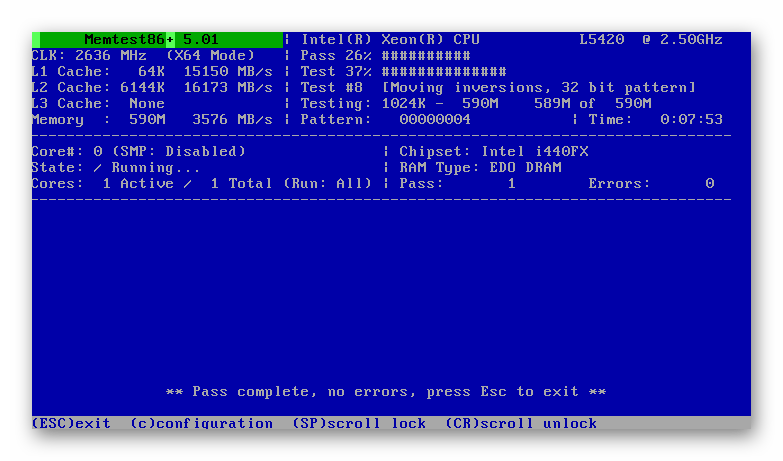Click the (SP)scroll lock option
The height and width of the screenshot is (461, 783).
(359, 423)
